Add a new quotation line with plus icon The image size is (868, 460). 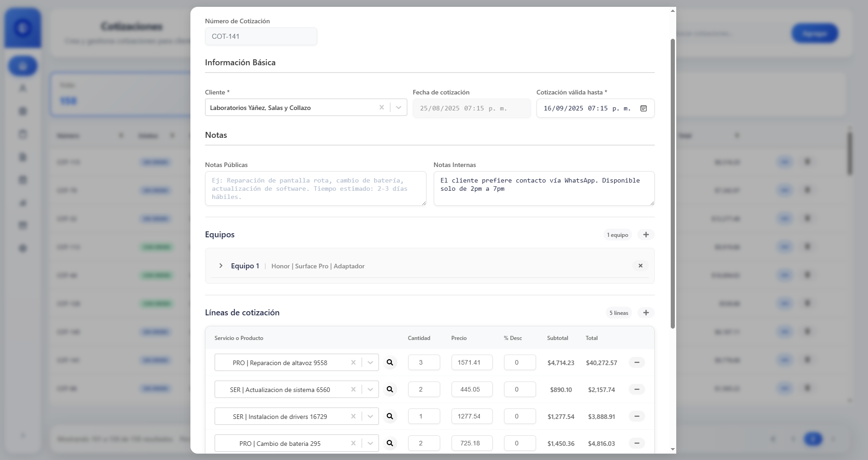coord(646,313)
